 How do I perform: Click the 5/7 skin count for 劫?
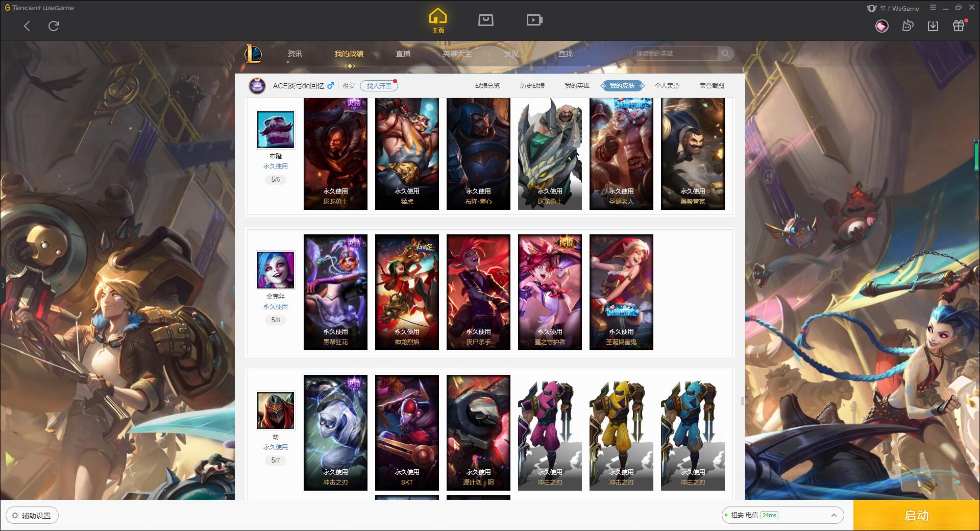[x=276, y=461]
